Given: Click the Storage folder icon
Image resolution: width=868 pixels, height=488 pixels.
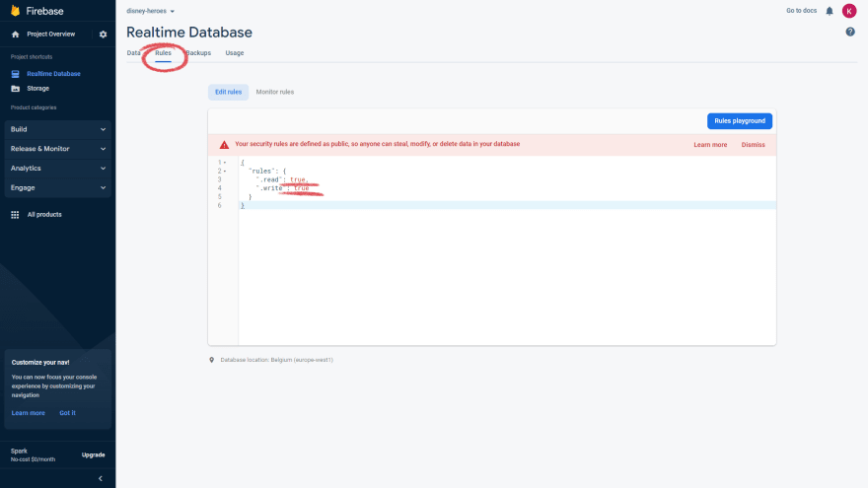Looking at the screenshot, I should coord(16,89).
